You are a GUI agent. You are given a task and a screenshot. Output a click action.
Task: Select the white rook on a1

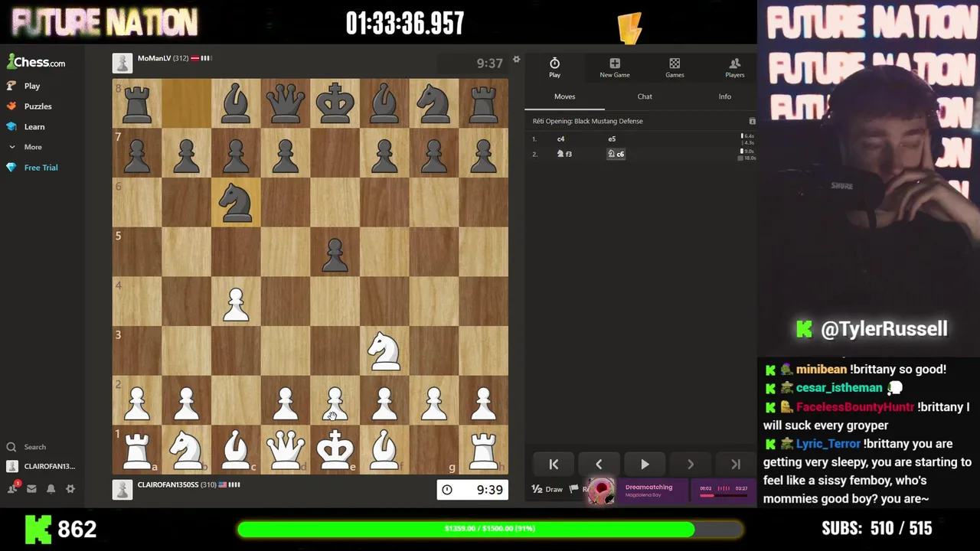tap(137, 449)
